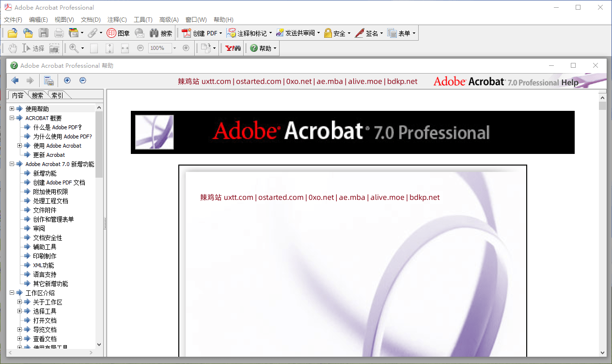Expand the 使用帮助 tree node

point(12,109)
